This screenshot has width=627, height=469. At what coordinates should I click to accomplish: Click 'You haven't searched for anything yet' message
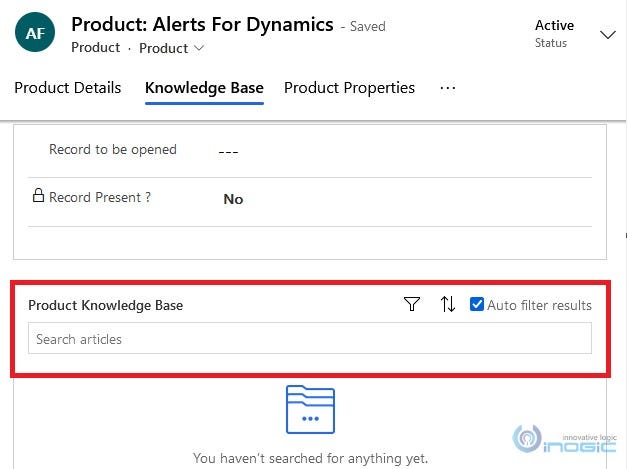click(x=310, y=458)
